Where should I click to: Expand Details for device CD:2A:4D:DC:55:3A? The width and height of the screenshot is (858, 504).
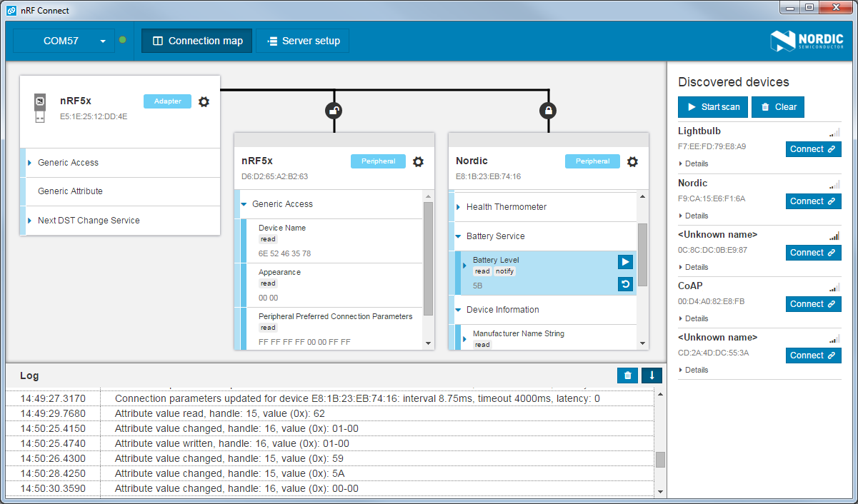694,370
